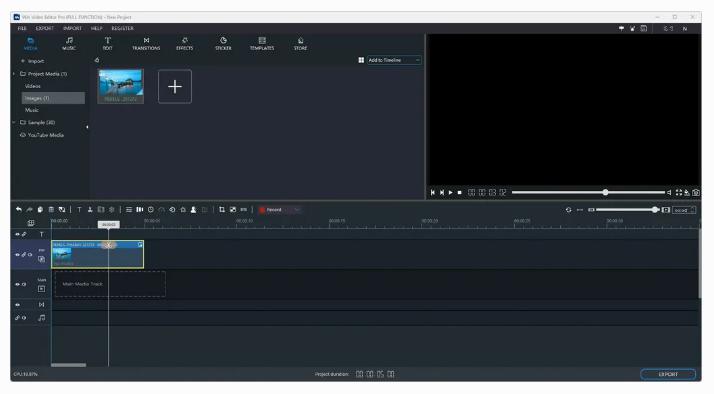Click the delete trash icon in timeline toolbar

[x=51, y=210]
